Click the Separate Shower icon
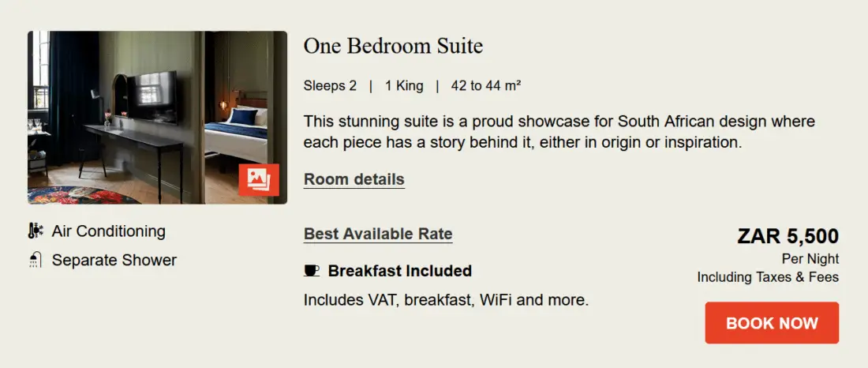 36,260
